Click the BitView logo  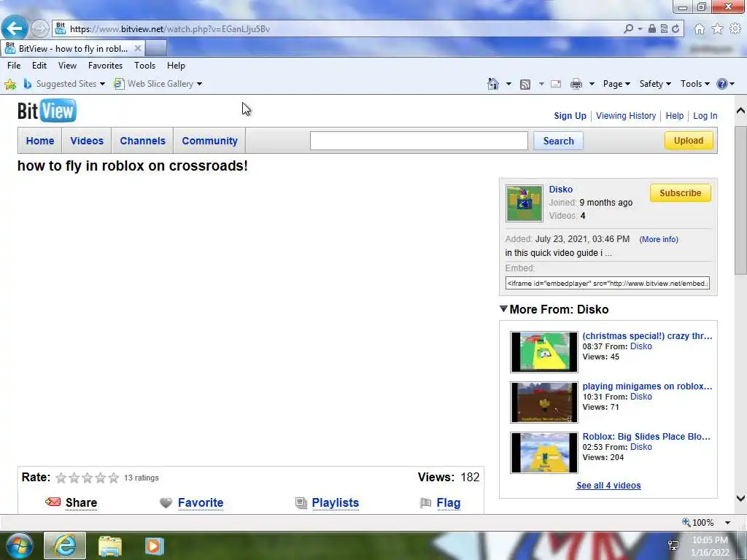[47, 111]
